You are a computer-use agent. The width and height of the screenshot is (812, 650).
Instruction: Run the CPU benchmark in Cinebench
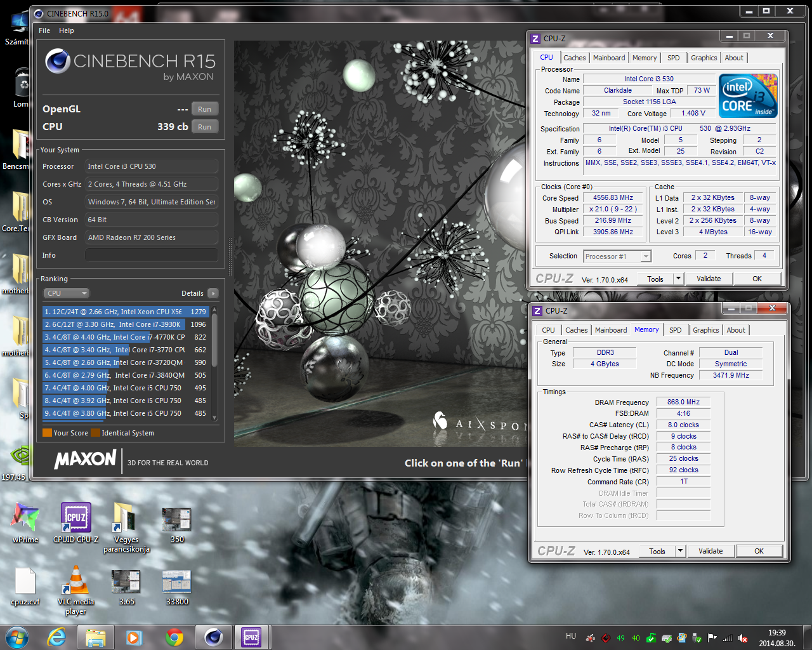(204, 127)
